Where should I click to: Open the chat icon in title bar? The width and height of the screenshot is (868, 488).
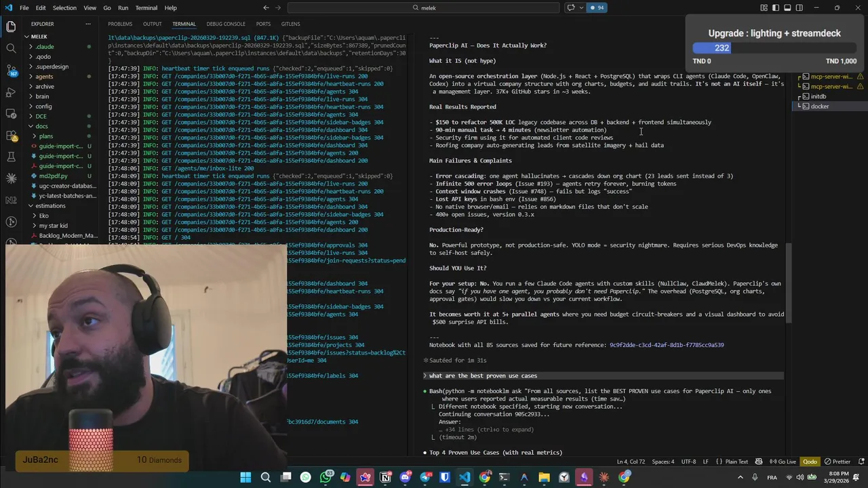pos(571,7)
